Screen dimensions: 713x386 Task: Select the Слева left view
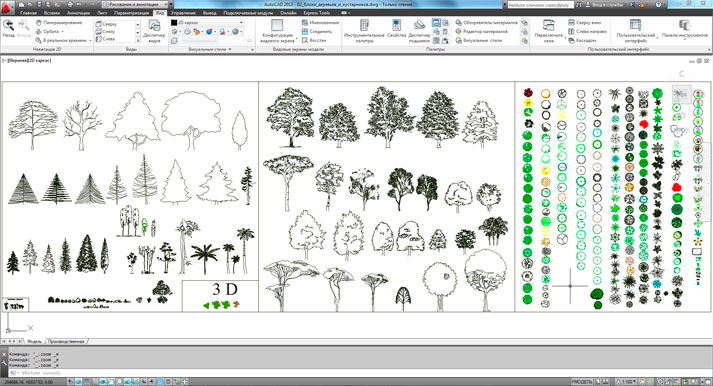tap(105, 39)
